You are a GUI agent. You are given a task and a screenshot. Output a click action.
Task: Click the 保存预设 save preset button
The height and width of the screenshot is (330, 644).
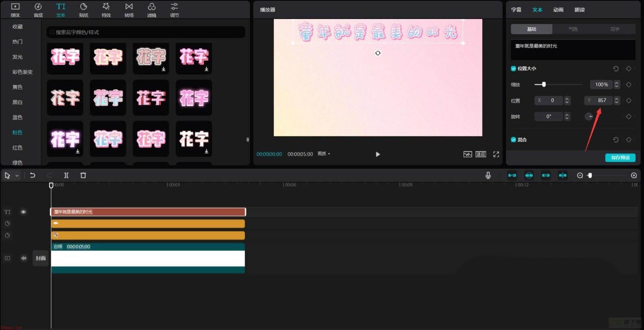tap(620, 158)
